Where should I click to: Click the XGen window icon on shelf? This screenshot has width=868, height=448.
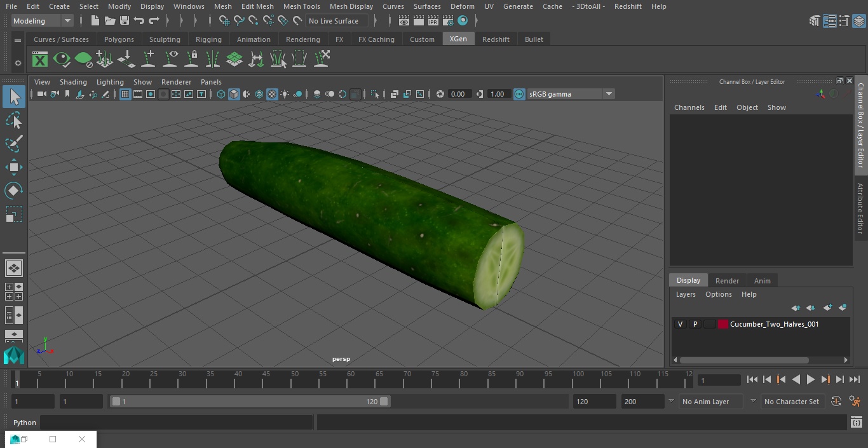pos(40,60)
